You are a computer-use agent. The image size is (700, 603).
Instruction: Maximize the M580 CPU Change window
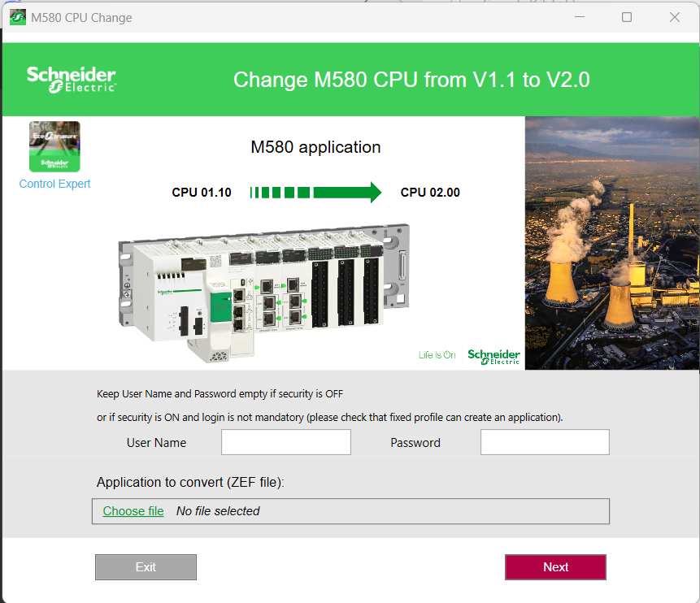point(627,17)
